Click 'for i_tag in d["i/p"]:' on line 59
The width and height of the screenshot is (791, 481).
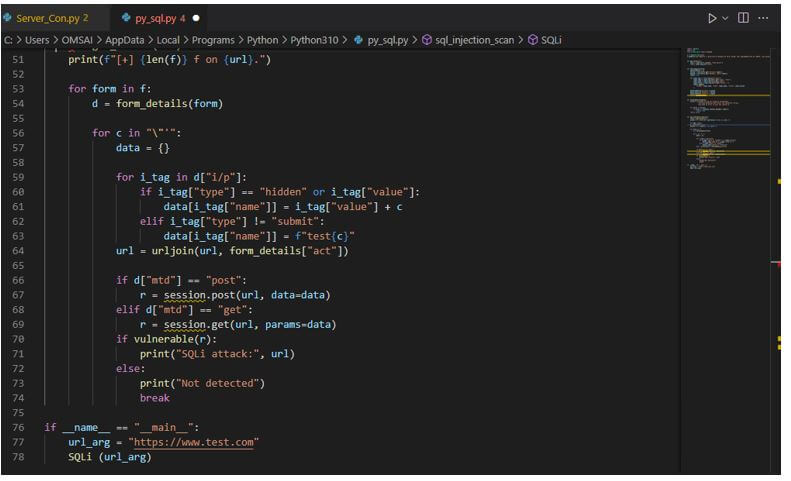pyautogui.click(x=182, y=177)
